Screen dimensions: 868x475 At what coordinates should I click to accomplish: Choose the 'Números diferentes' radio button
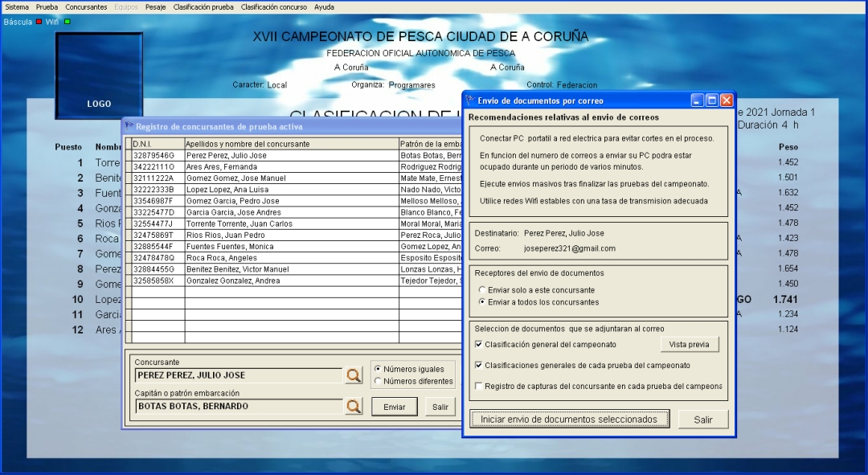[378, 382]
